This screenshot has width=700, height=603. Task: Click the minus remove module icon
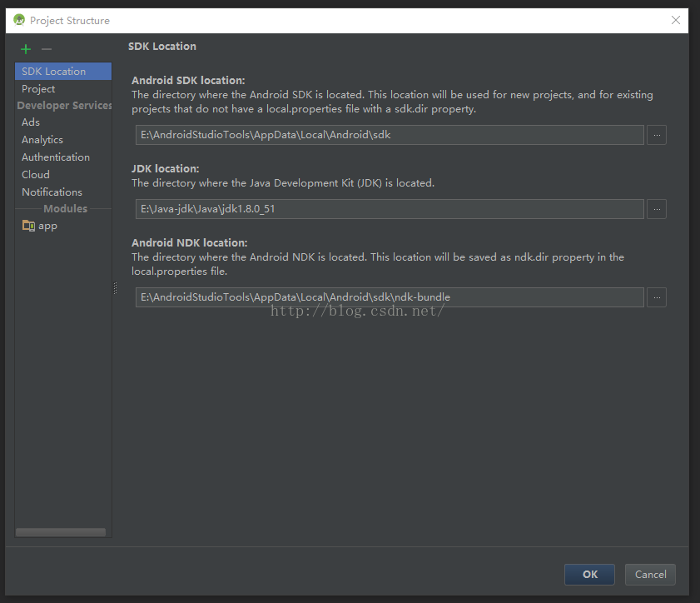click(47, 48)
